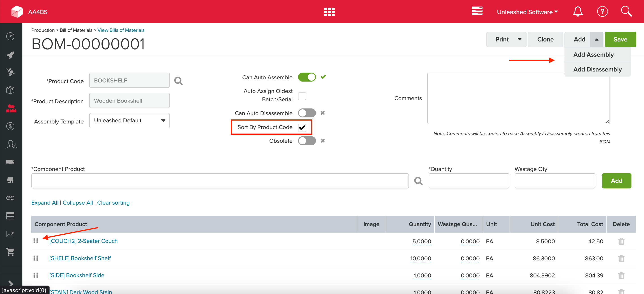
Task: Click drag handle for SHELF row
Action: click(36, 258)
